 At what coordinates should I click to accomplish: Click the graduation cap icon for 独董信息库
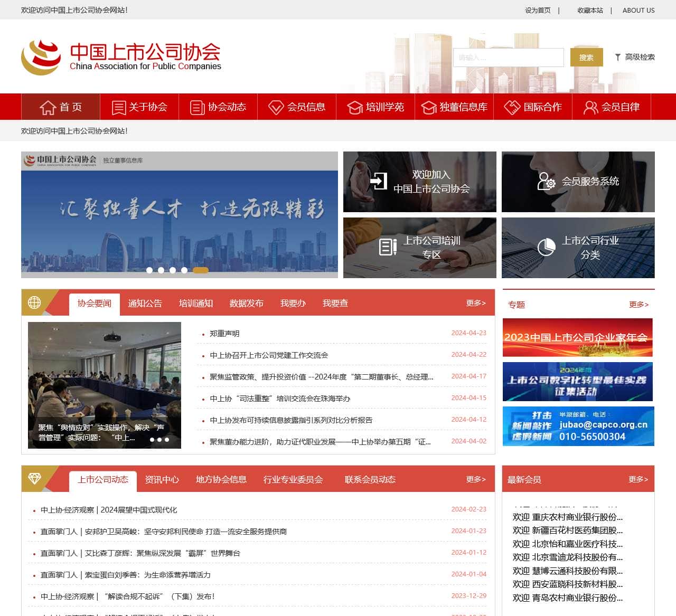[x=428, y=107]
